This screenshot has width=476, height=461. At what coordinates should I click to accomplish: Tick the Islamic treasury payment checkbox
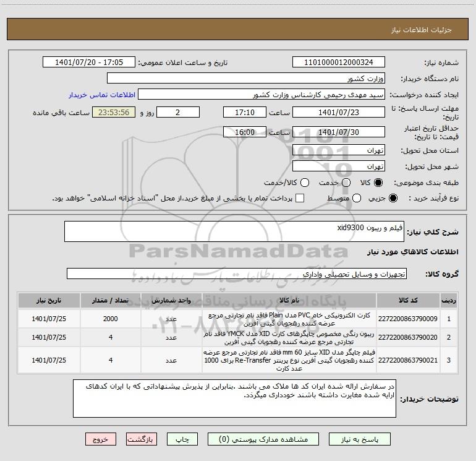click(x=300, y=198)
